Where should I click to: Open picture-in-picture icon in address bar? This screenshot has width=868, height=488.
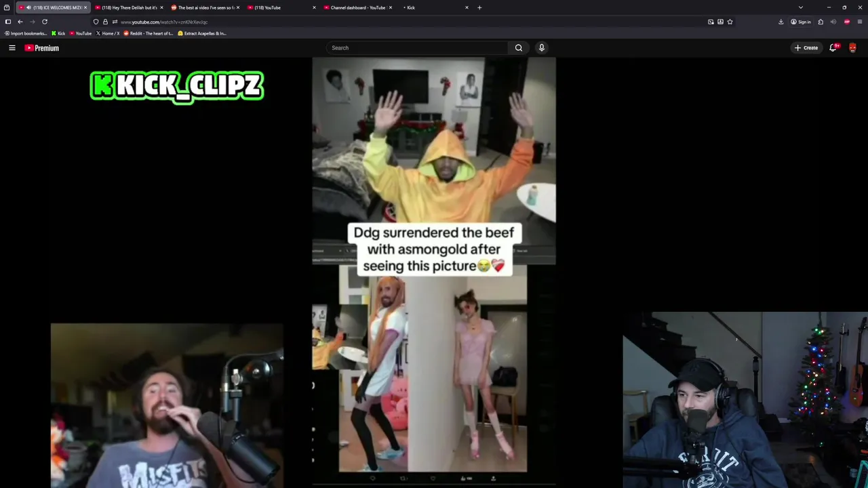click(x=711, y=22)
